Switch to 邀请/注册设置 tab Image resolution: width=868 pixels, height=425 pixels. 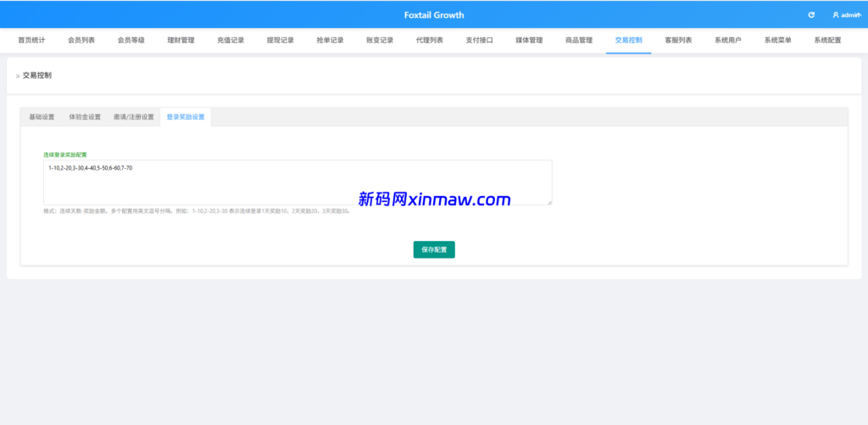click(x=133, y=117)
